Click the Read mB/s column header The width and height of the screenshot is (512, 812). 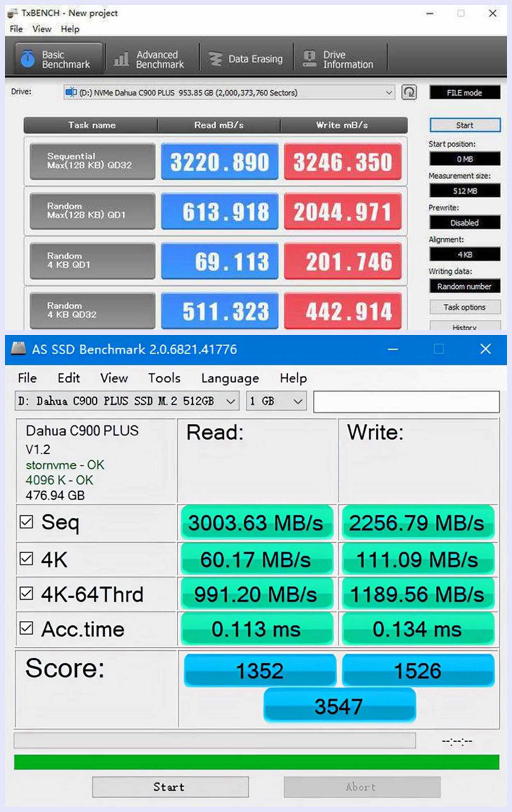pyautogui.click(x=219, y=125)
